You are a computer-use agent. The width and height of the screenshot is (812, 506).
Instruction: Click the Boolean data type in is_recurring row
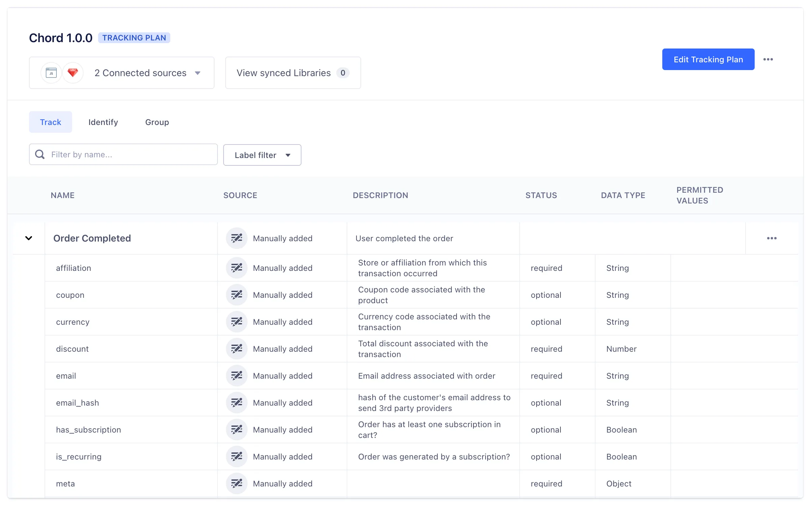tap(621, 456)
